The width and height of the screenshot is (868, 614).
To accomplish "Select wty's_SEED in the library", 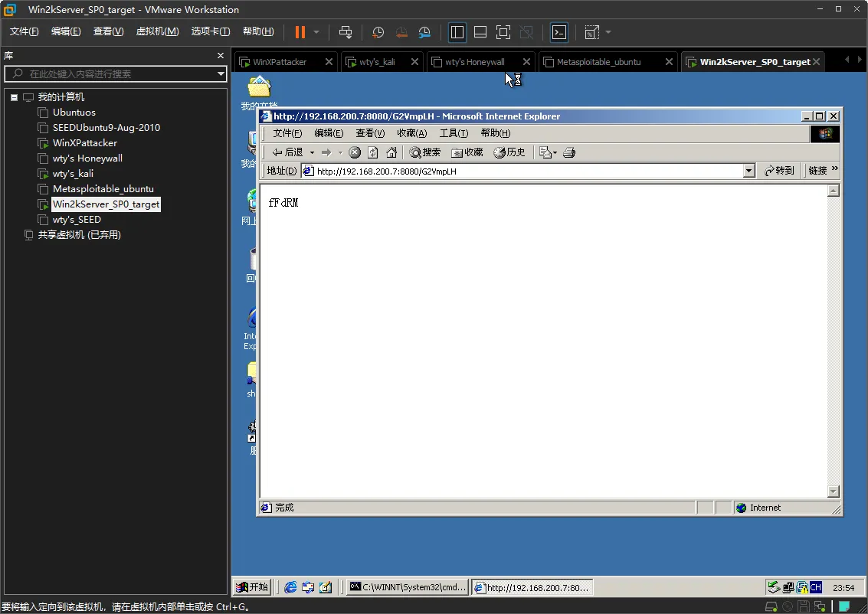I will coord(77,220).
